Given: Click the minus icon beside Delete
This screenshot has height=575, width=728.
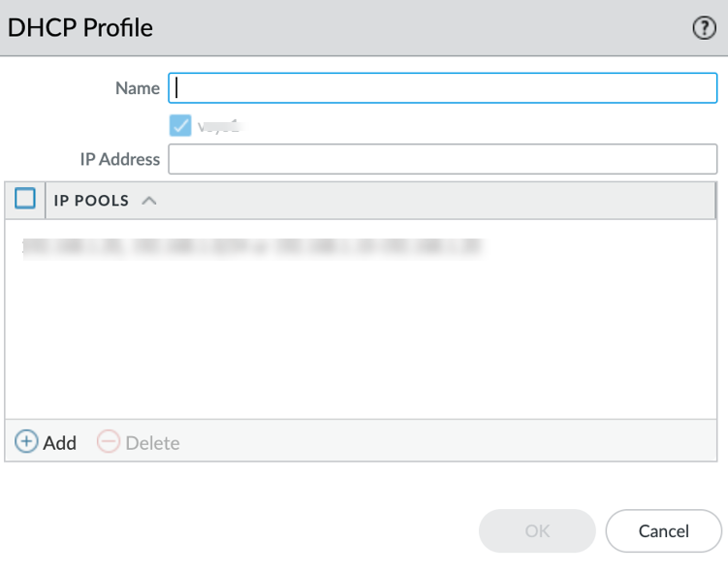Looking at the screenshot, I should coord(109,442).
